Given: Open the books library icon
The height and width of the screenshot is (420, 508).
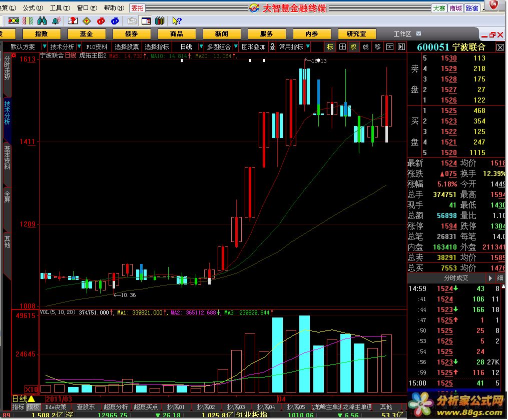Looking at the screenshot, I should (x=160, y=21).
